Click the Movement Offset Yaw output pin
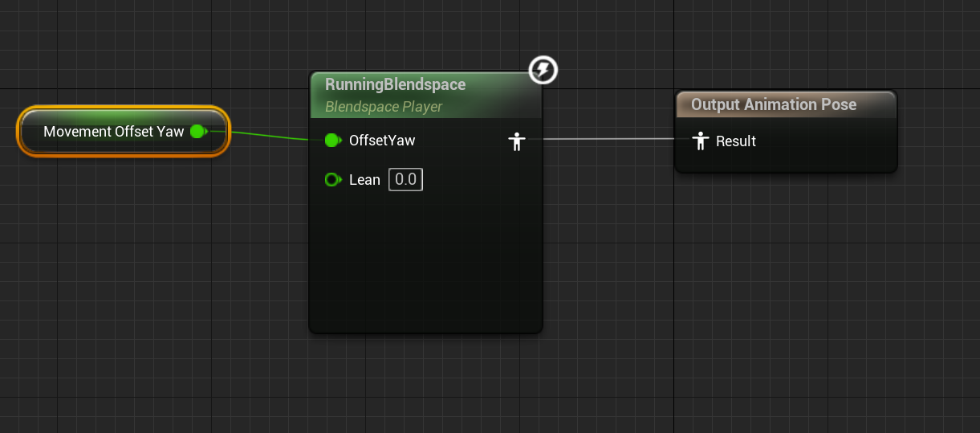The width and height of the screenshot is (980, 433). [199, 132]
